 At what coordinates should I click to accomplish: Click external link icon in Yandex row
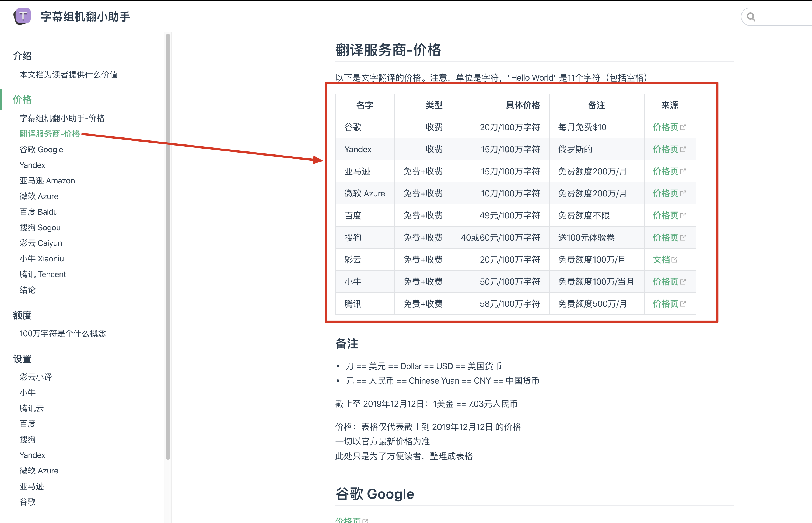[x=683, y=149]
